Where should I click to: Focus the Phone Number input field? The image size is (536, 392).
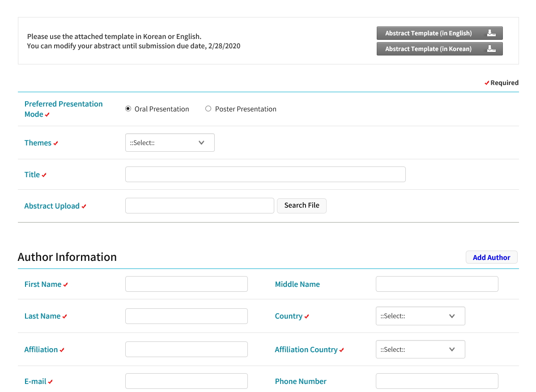(437, 381)
